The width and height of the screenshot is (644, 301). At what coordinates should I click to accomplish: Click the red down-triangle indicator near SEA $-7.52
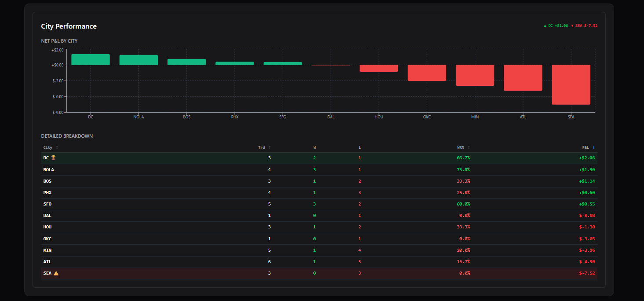point(571,26)
